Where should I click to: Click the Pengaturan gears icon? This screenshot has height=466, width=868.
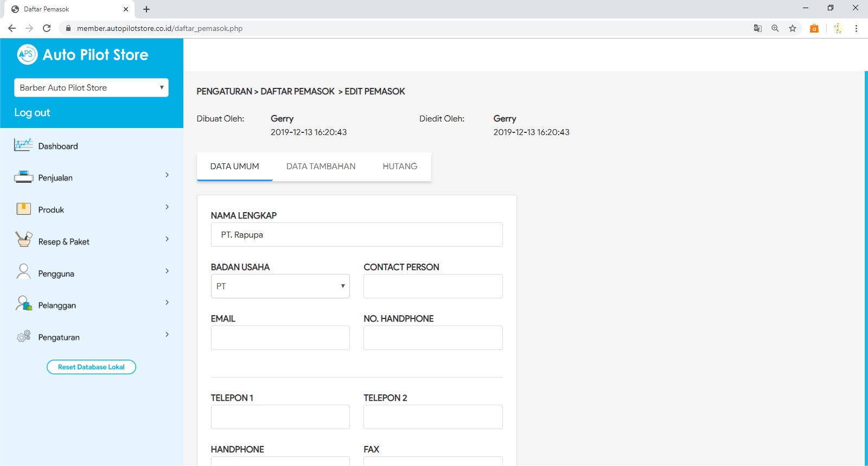point(23,336)
